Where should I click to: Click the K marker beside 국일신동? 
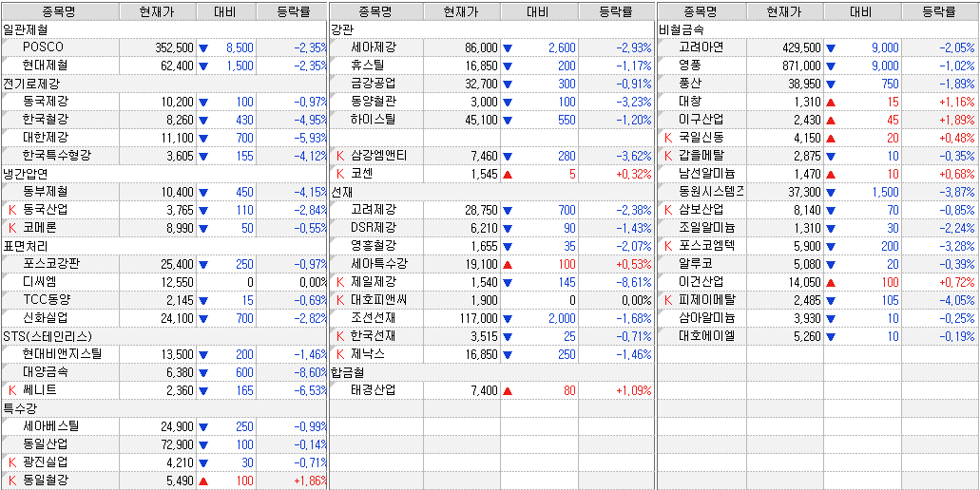(x=668, y=138)
